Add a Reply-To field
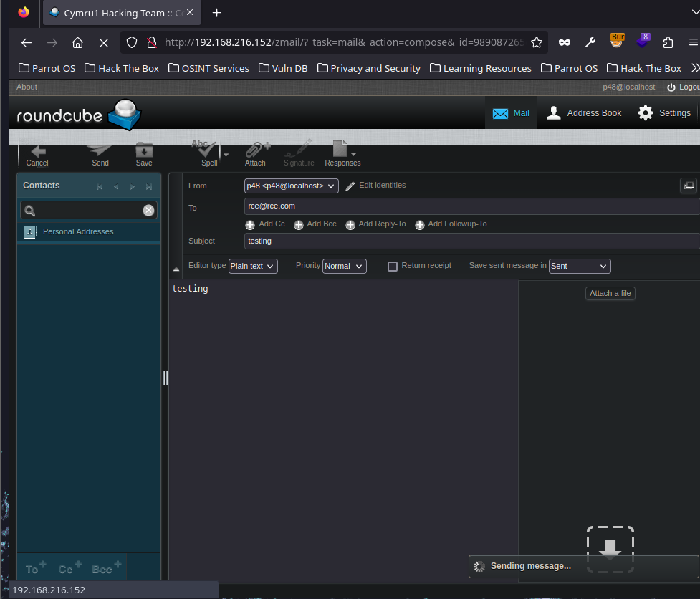The image size is (700, 599). tap(375, 224)
